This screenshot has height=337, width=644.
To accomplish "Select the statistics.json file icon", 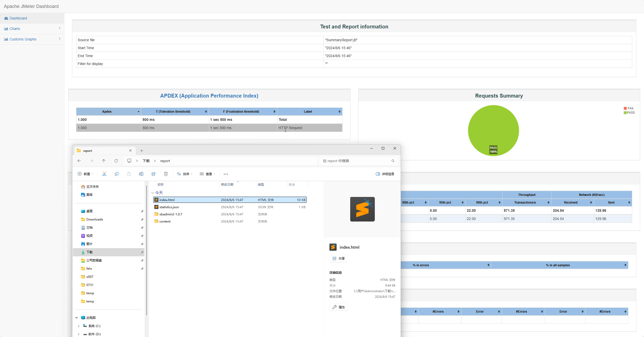I will tap(156, 207).
